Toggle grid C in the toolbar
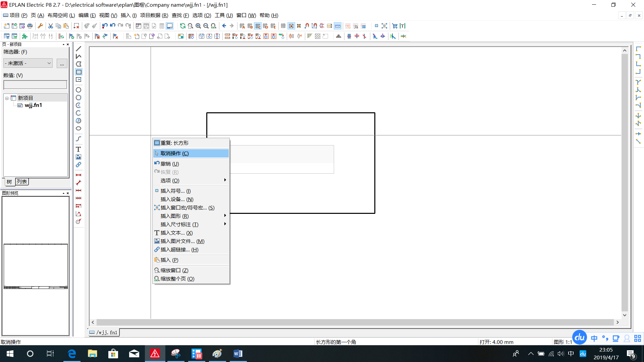The width and height of the screenshot is (644, 362). pos(258,26)
